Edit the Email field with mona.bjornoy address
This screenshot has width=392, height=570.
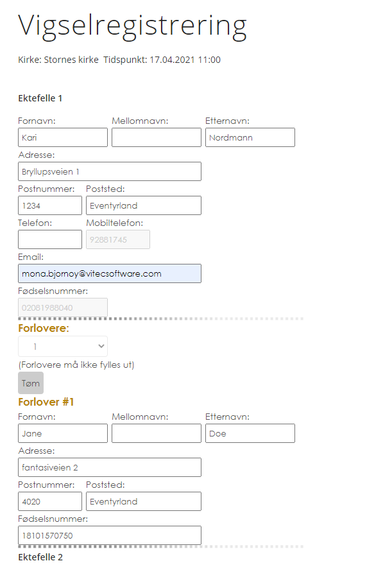click(x=109, y=273)
